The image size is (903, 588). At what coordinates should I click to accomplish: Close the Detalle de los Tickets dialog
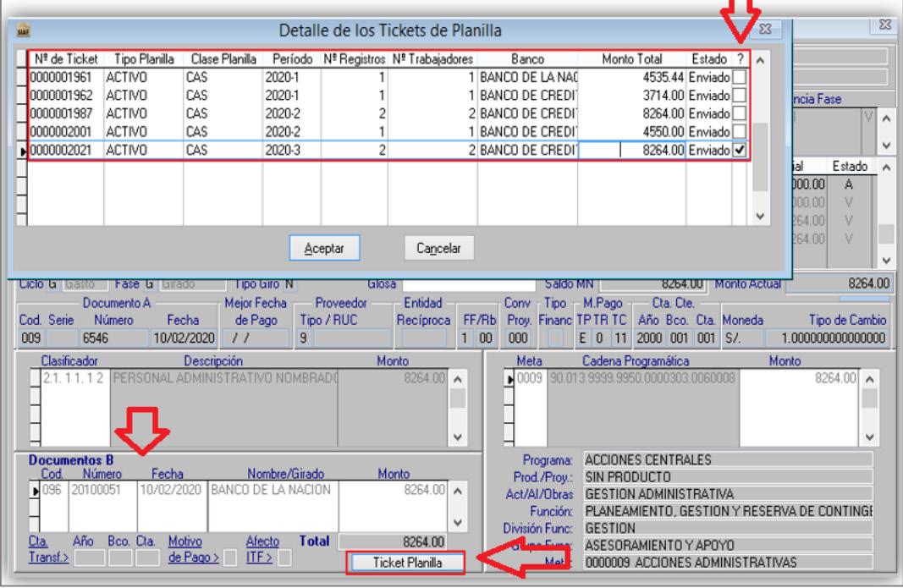tap(765, 29)
